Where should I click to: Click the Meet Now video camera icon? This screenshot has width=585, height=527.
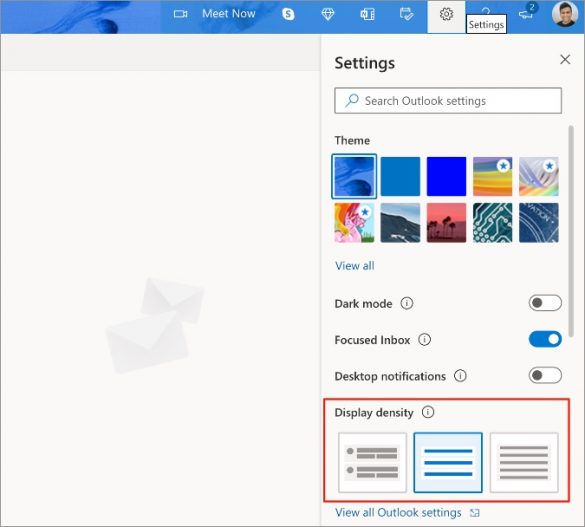coord(181,14)
